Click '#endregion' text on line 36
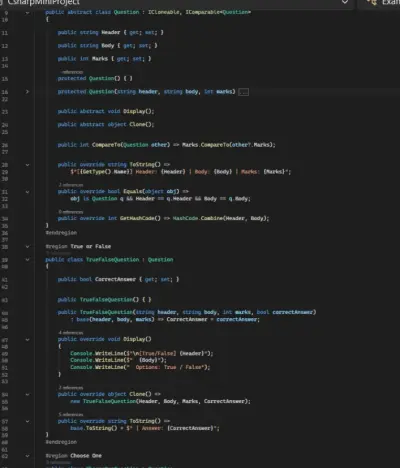Image resolution: width=400 pixels, height=468 pixels. [61, 233]
